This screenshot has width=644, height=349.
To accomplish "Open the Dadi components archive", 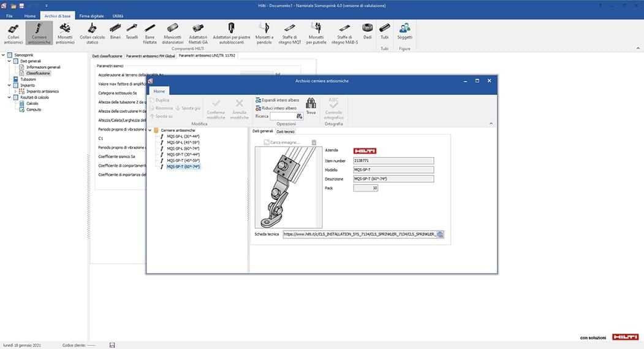I will [x=367, y=32].
